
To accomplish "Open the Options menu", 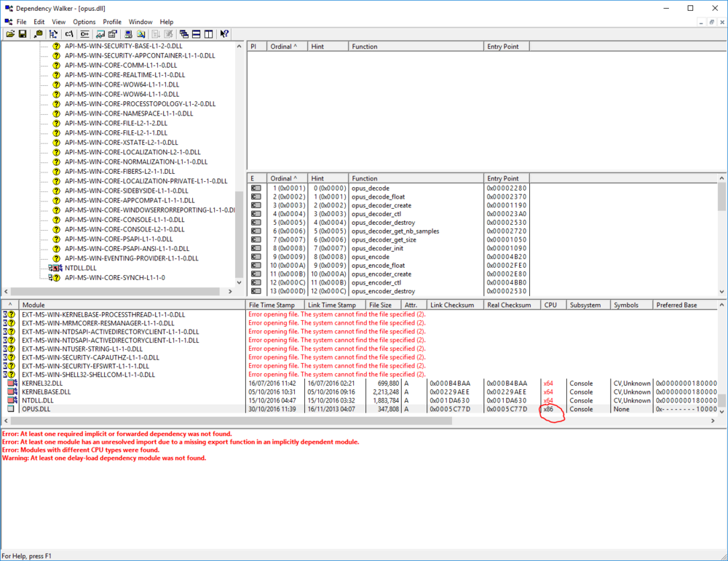I will point(84,21).
